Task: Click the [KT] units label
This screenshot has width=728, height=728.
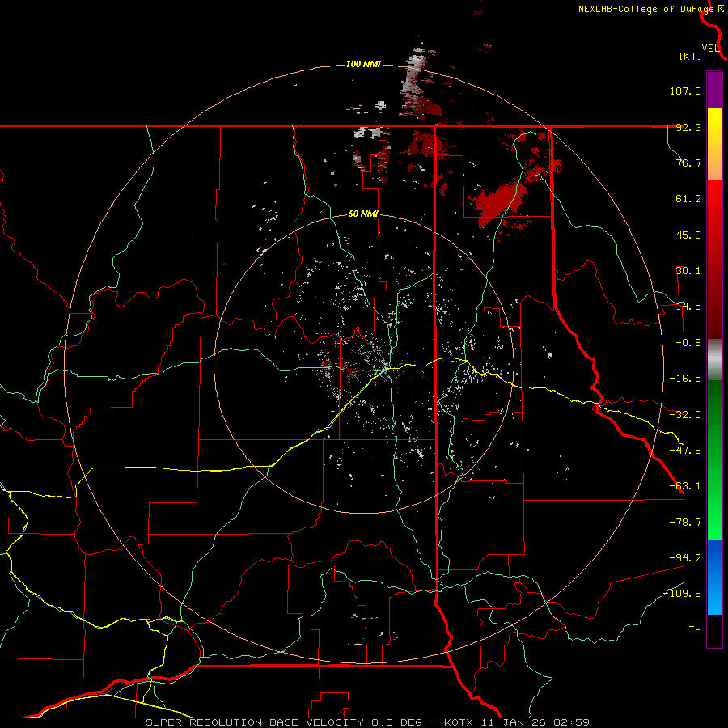Action: (x=691, y=56)
